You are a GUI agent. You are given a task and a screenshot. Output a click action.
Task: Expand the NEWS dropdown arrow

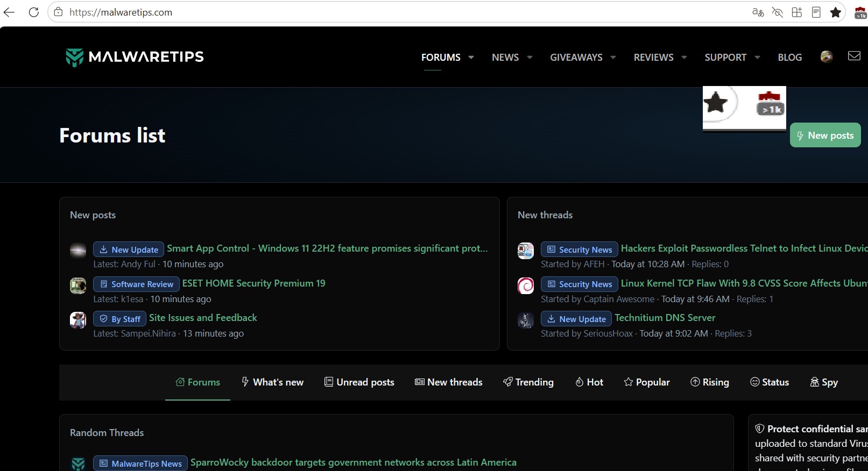point(530,57)
